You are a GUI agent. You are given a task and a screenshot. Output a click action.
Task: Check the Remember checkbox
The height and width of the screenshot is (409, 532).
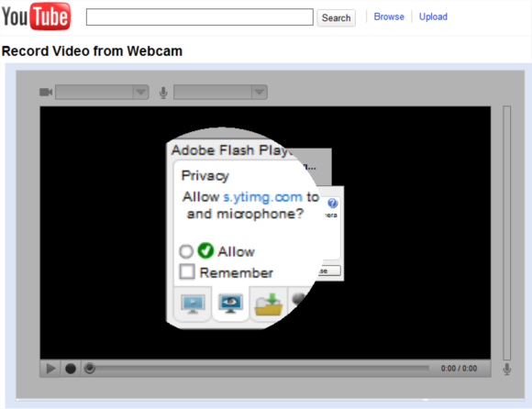coord(187,271)
